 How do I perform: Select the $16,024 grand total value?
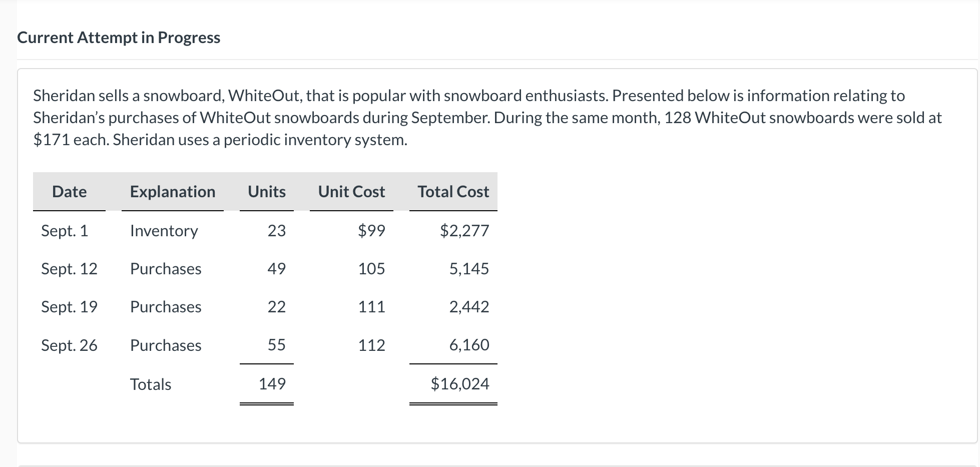460,384
